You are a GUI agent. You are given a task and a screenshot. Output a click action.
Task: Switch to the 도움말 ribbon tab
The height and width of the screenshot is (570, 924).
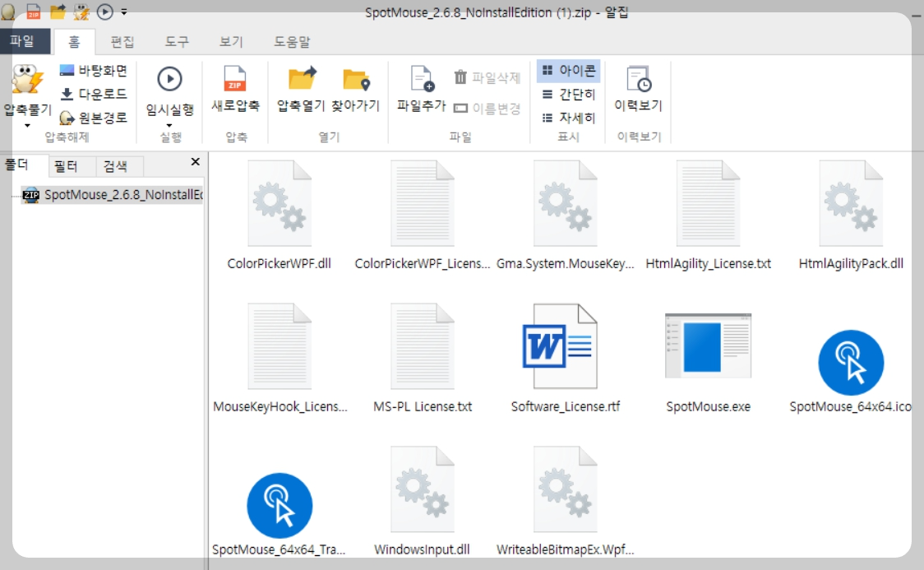coord(292,42)
